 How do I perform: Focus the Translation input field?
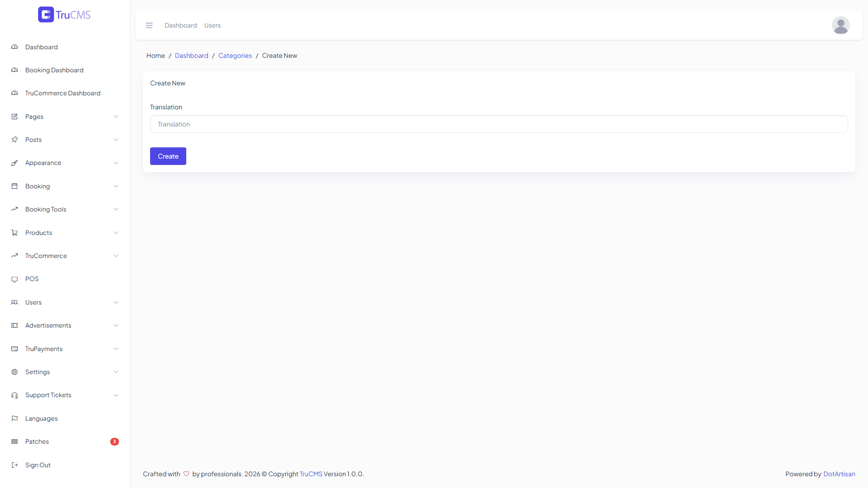(x=499, y=124)
